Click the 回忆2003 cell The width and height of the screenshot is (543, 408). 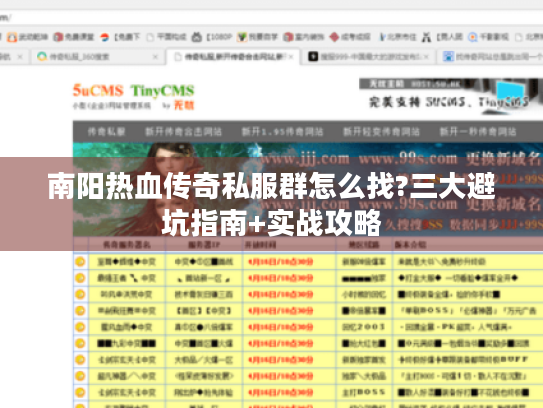[364, 327]
